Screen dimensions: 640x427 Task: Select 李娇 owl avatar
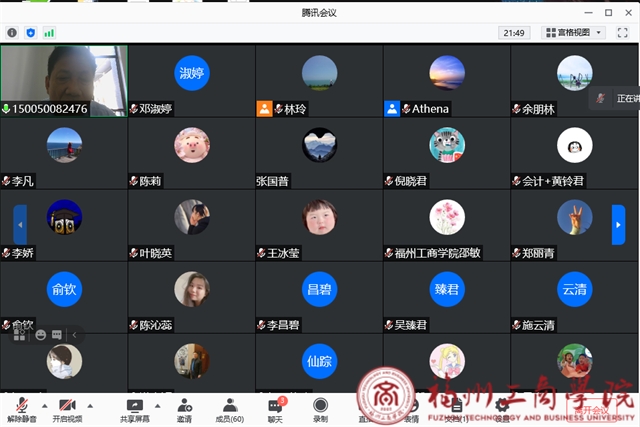click(64, 217)
